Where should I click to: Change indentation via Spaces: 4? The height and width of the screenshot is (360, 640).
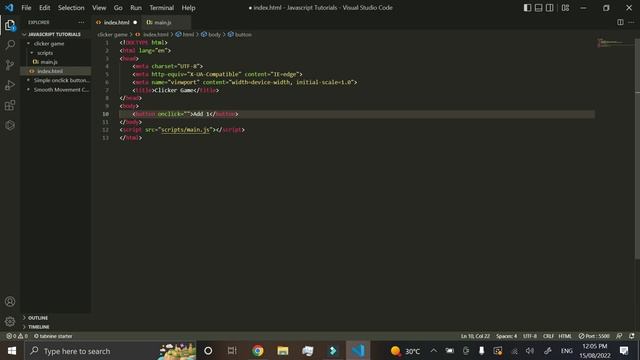(506, 336)
